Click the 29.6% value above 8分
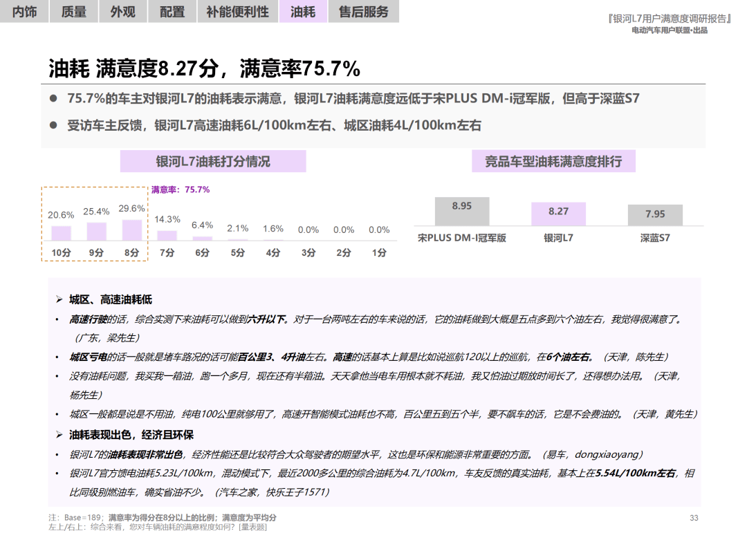 click(132, 209)
